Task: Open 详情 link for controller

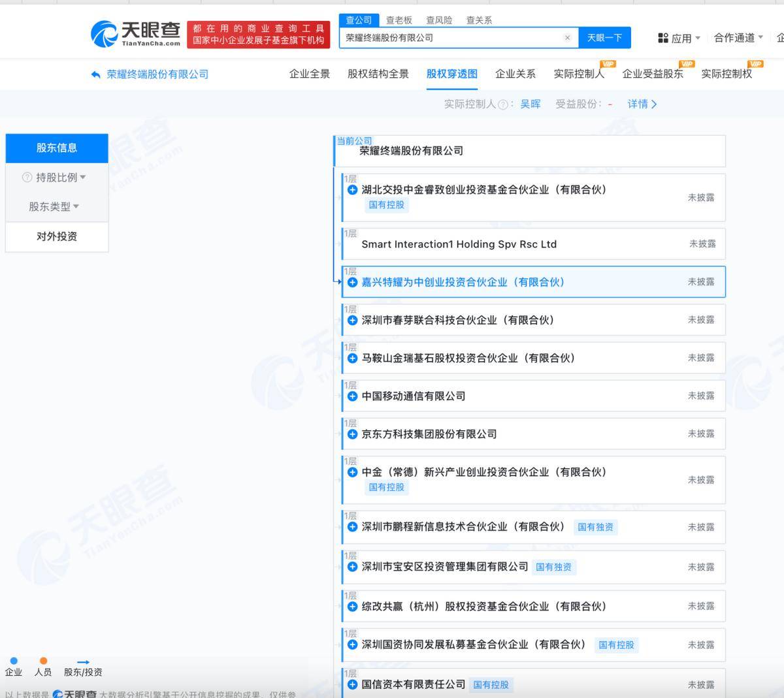Action: coord(642,104)
